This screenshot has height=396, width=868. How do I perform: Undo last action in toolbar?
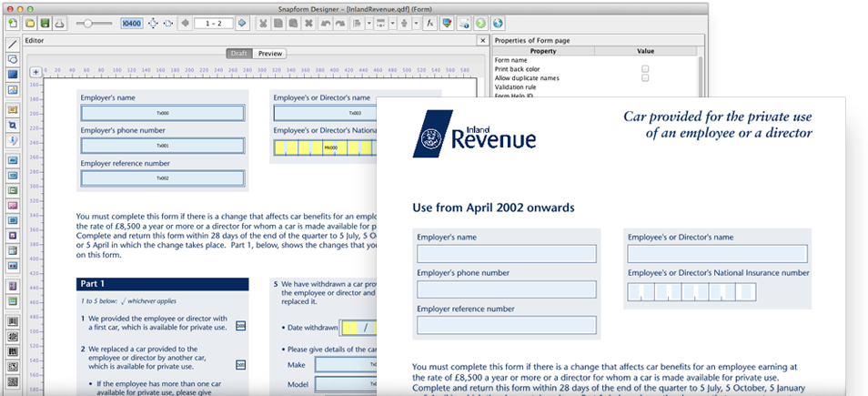pos(326,24)
